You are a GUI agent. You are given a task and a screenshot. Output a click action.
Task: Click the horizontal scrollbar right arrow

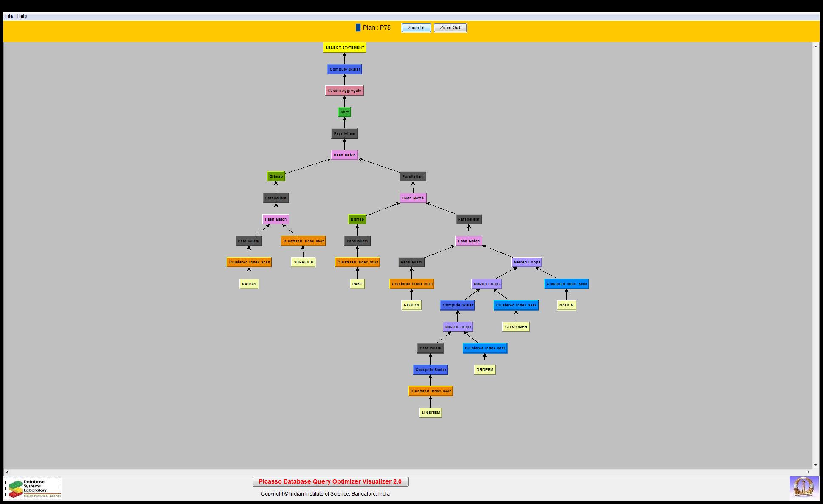click(x=809, y=472)
